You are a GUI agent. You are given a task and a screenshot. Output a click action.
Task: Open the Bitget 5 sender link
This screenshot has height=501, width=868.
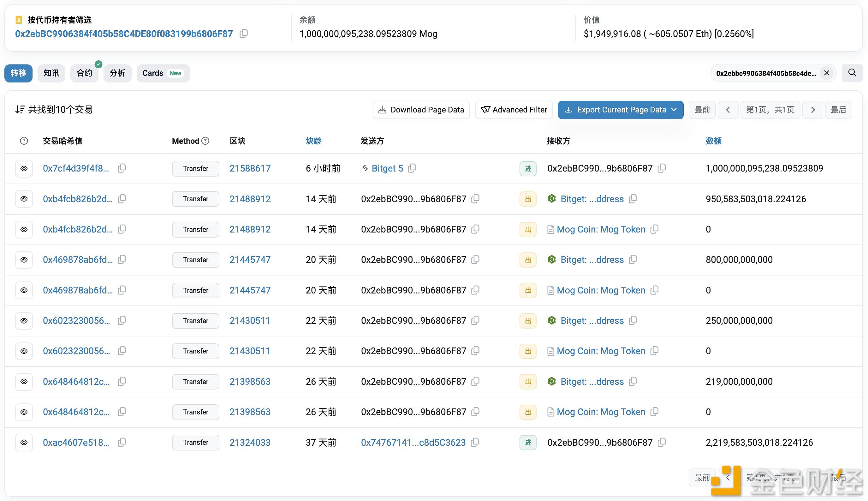387,168
